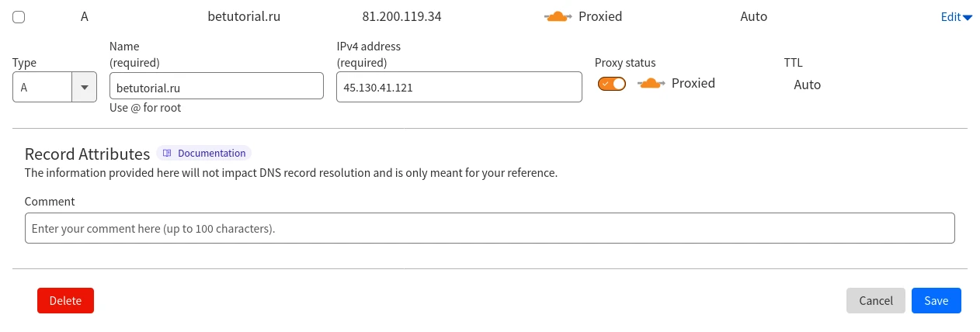The width and height of the screenshot is (980, 332).
Task: Cancel editing the DNS record
Action: [x=875, y=301]
